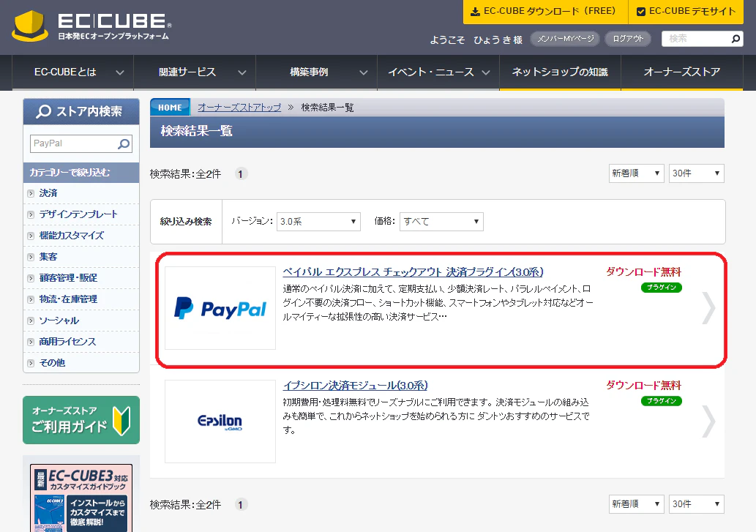Image resolution: width=756 pixels, height=532 pixels.
Task: Open the bottom 新着順 sort dropdown
Action: (636, 504)
